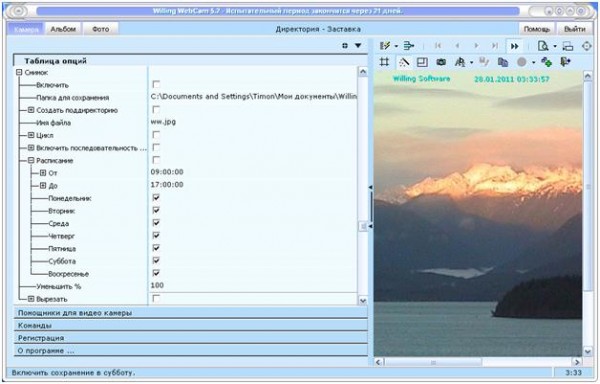This screenshot has height=384, width=600.
Task: Go to the previous frame
Action: click(x=457, y=46)
